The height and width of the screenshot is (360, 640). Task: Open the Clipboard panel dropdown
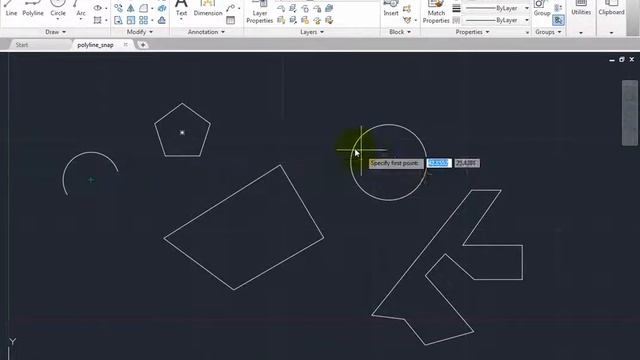click(611, 32)
